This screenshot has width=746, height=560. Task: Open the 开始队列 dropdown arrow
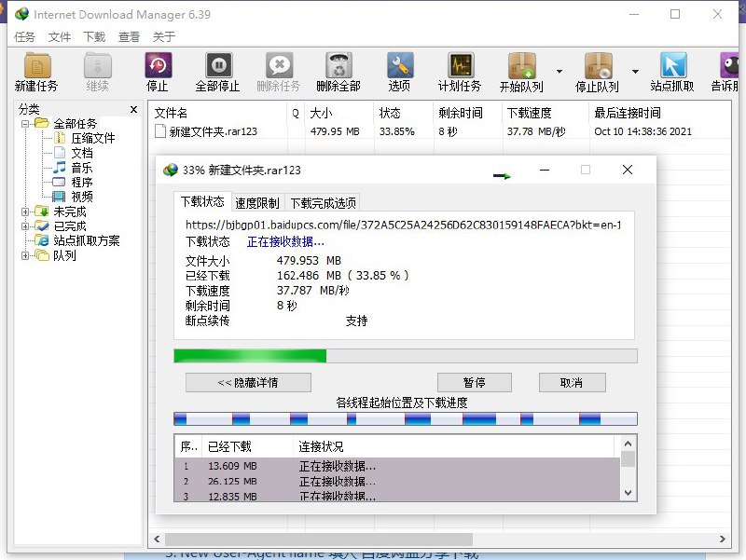(x=561, y=70)
